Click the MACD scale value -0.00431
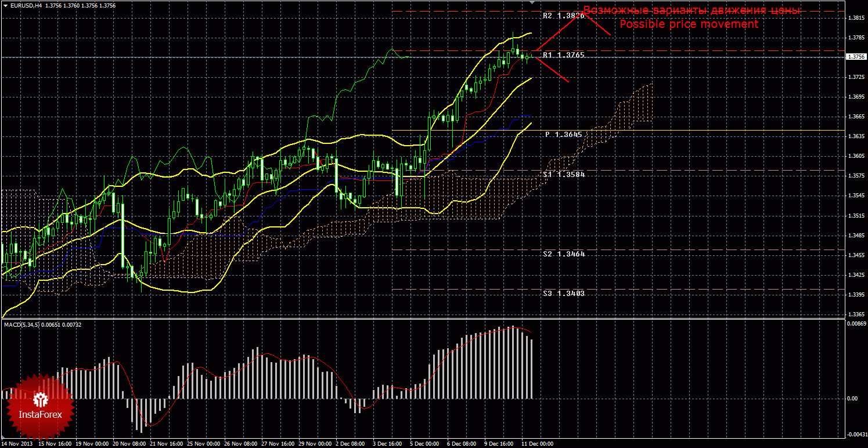Image resolution: width=868 pixels, height=448 pixels. click(x=857, y=434)
